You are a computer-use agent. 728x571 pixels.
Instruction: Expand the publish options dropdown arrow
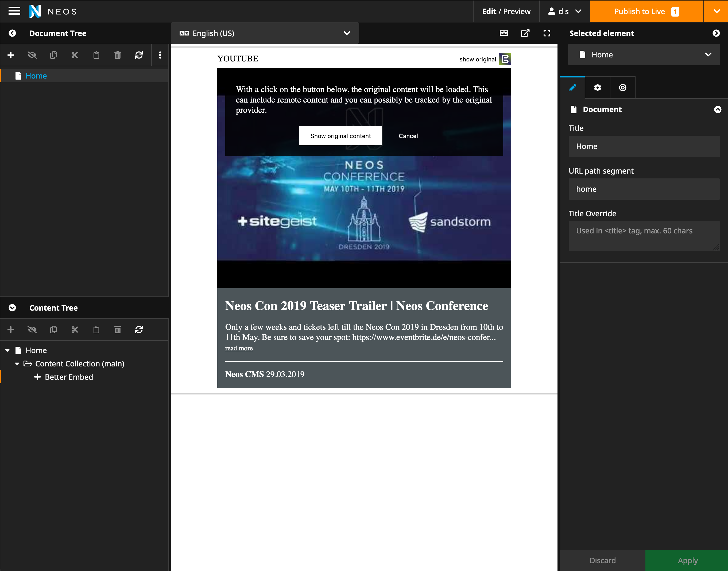(716, 11)
